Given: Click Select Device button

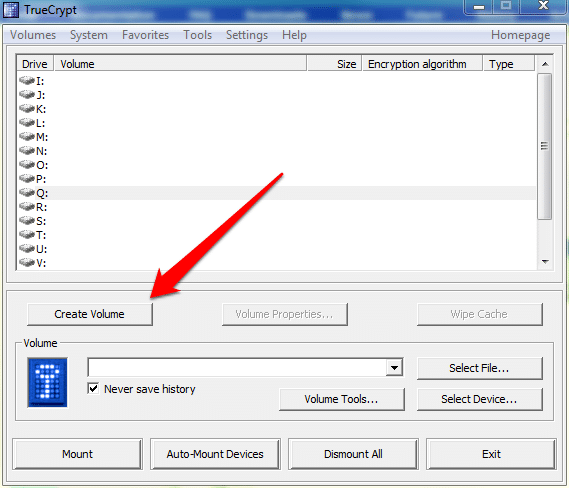Looking at the screenshot, I should click(479, 399).
